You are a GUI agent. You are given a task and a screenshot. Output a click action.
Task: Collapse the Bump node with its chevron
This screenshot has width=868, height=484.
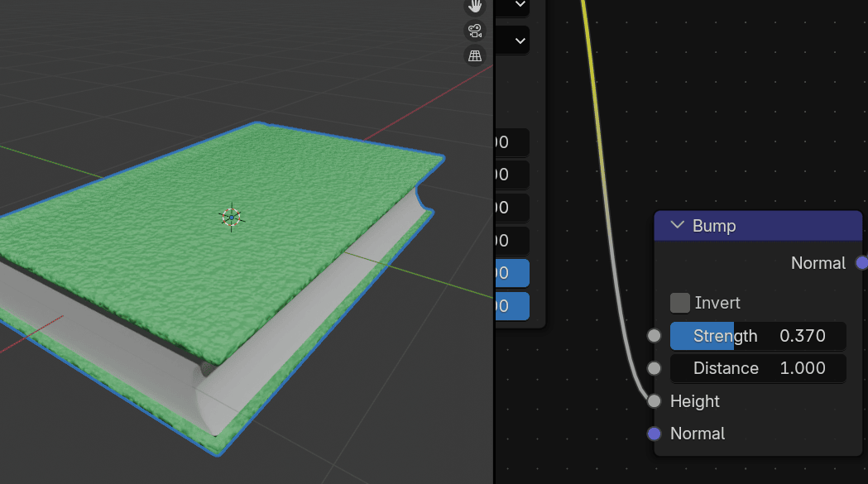678,226
